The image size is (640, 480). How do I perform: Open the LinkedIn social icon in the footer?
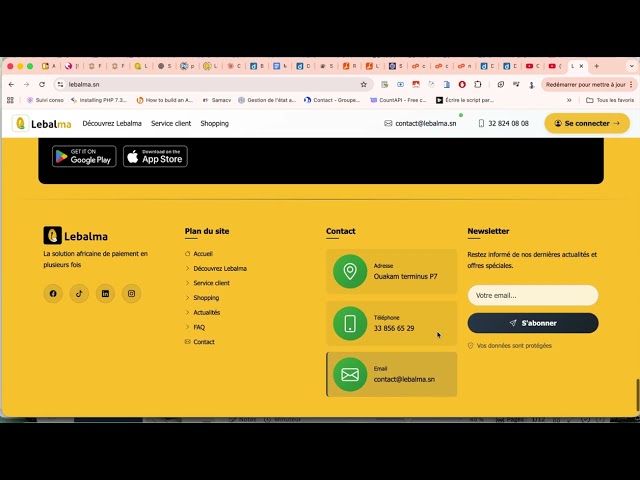pyautogui.click(x=105, y=293)
